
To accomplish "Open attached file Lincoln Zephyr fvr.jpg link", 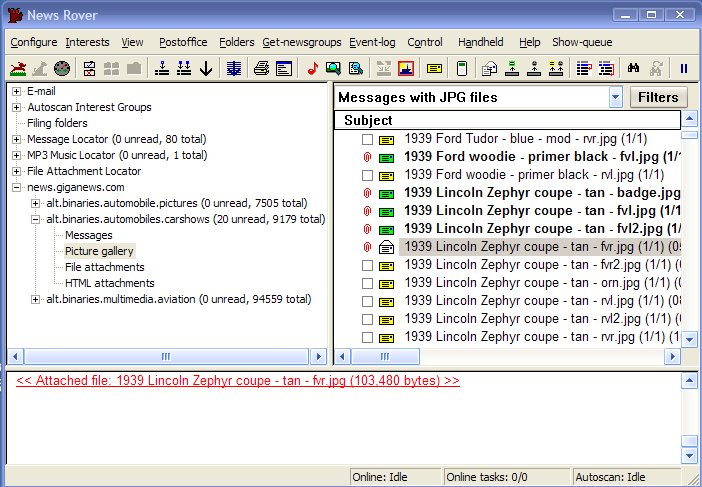I will coord(238,381).
